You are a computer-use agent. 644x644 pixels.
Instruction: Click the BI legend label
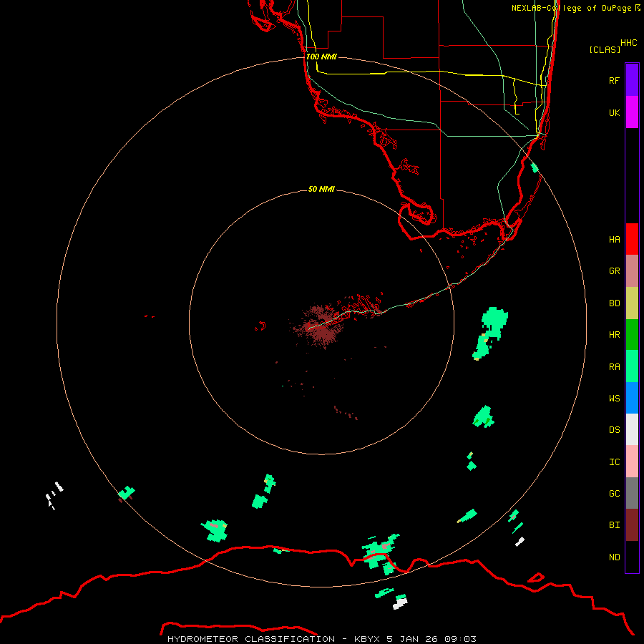click(x=614, y=525)
